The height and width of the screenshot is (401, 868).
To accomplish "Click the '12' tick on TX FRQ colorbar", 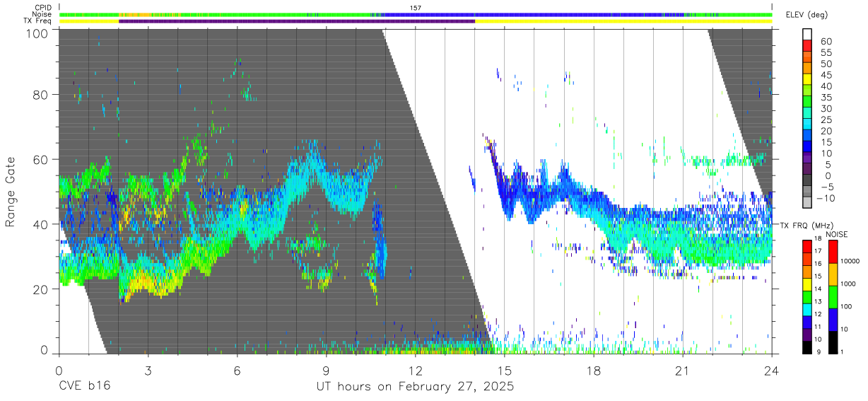I will pos(819,313).
